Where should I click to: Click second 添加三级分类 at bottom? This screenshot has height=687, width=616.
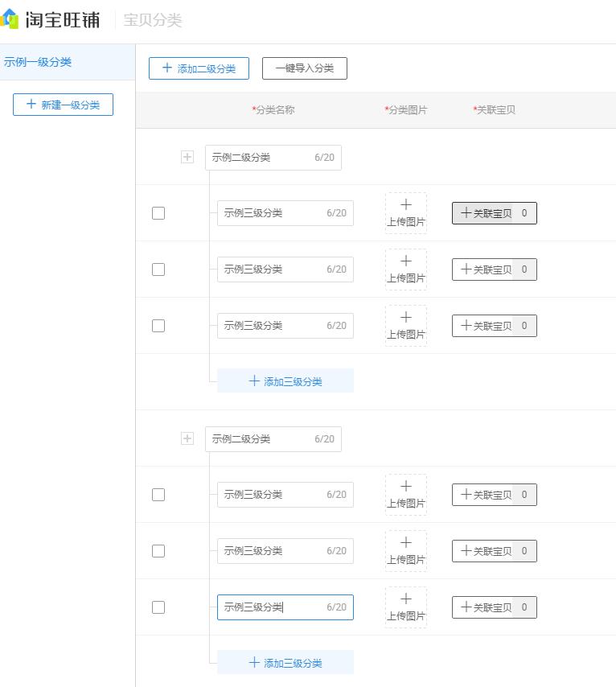pos(285,663)
